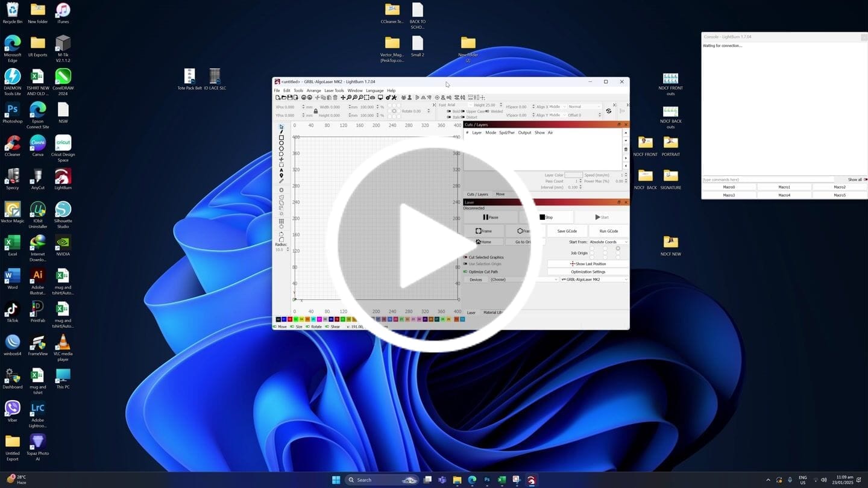Toggle Welded text switch
868x488 pixels.
coord(487,111)
